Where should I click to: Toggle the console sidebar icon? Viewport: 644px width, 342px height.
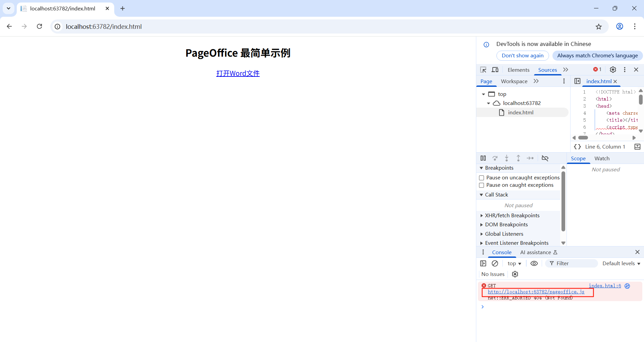pos(483,264)
